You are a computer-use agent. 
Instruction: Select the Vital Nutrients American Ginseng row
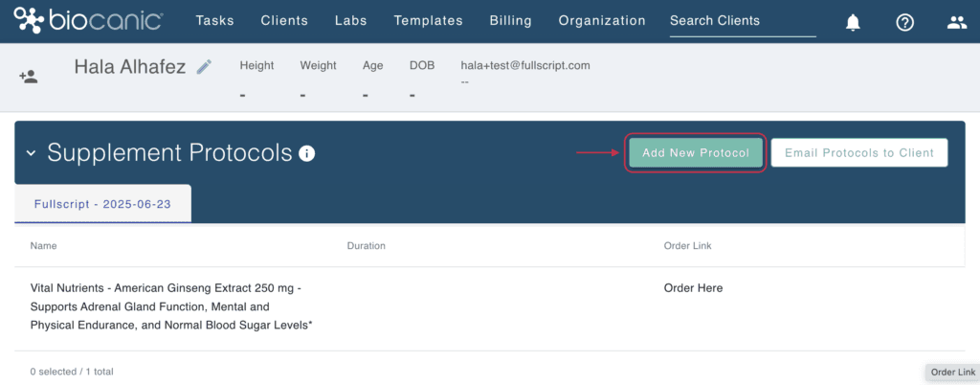click(x=489, y=308)
